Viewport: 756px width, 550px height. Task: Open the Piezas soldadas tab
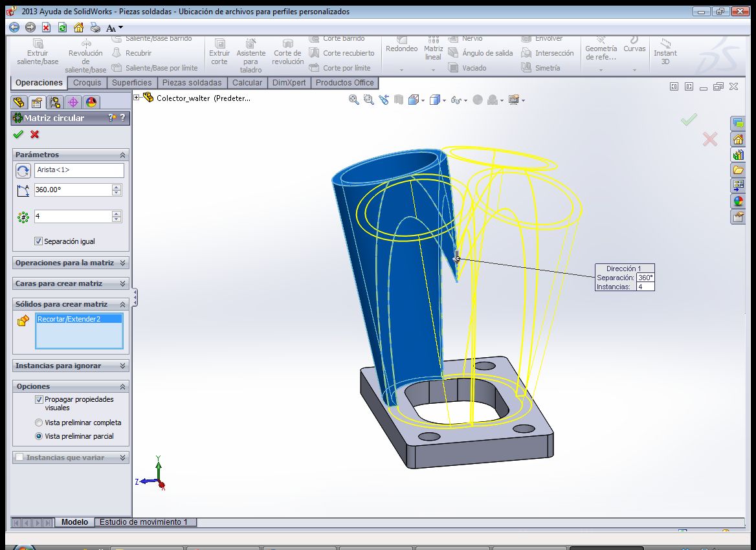192,83
